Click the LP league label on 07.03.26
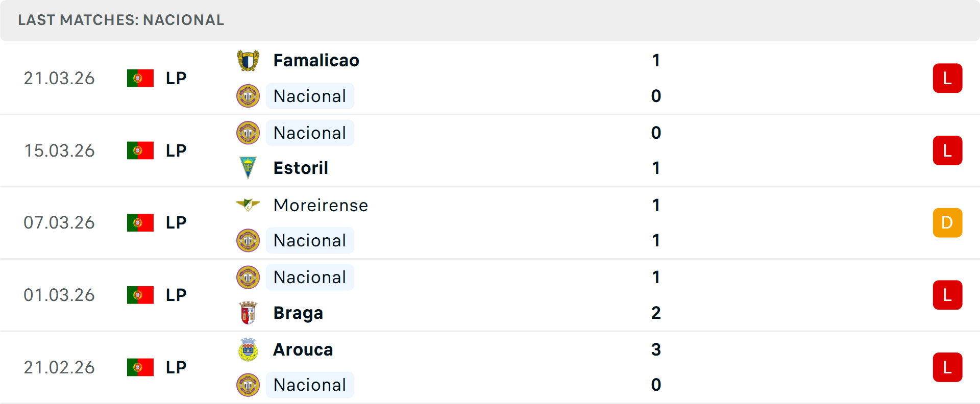980x404 pixels. [x=176, y=223]
